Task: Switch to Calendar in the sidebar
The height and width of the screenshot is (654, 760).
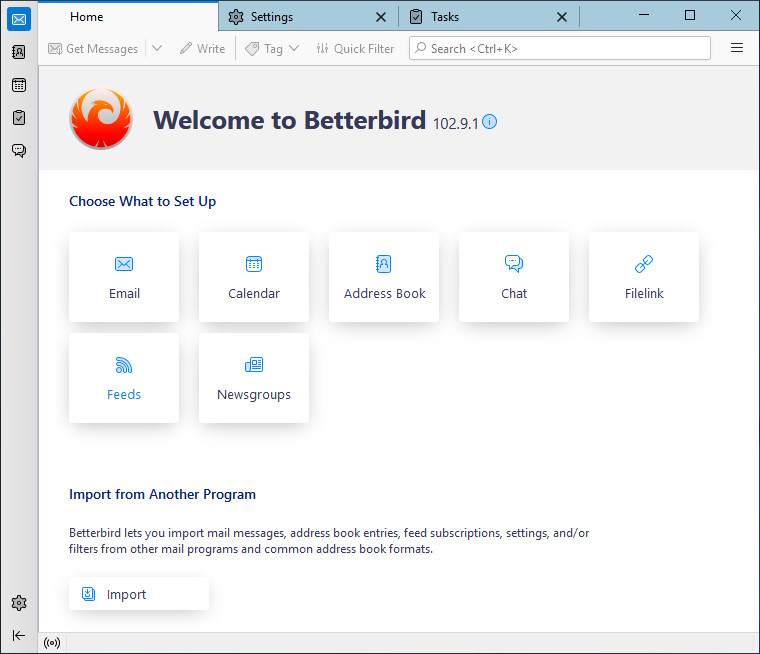Action: 19,85
